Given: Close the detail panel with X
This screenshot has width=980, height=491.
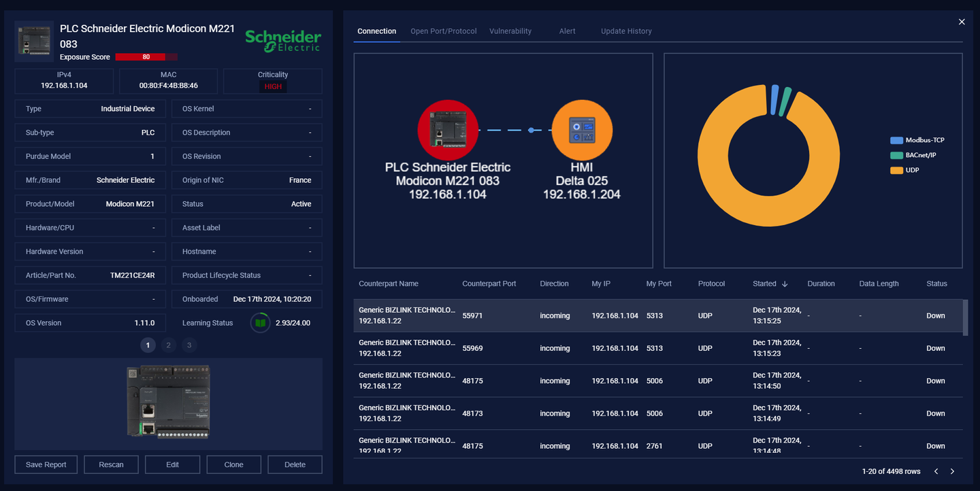Looking at the screenshot, I should (x=962, y=22).
